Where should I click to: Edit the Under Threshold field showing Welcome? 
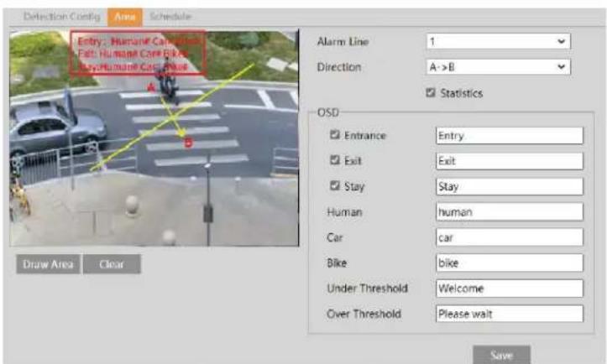510,289
